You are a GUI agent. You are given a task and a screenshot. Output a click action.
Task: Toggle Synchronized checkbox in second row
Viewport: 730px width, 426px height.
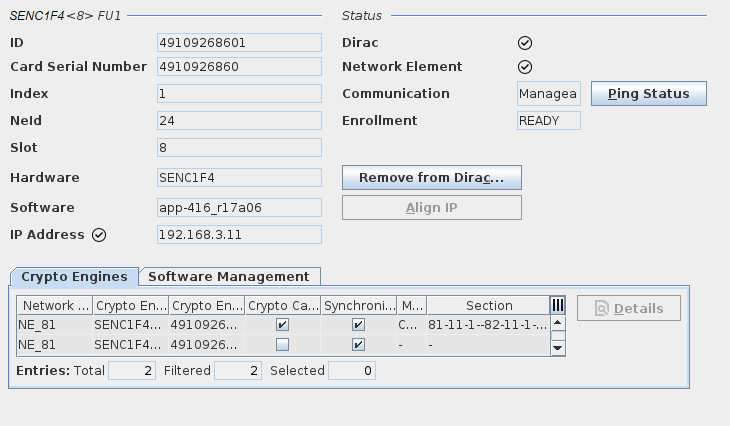359,345
